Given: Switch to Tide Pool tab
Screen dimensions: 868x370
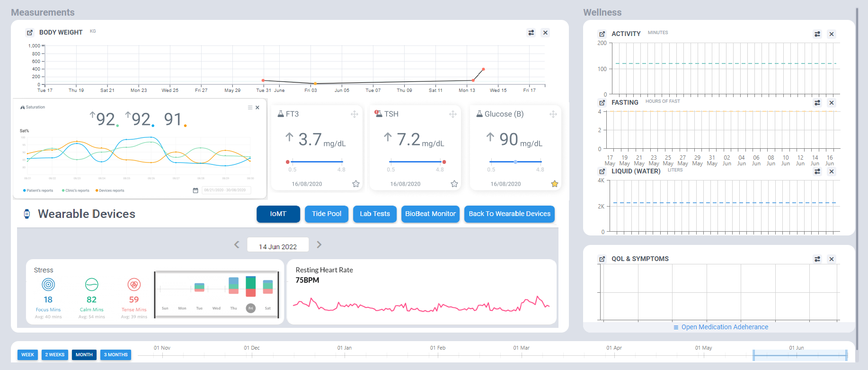Looking at the screenshot, I should [327, 214].
